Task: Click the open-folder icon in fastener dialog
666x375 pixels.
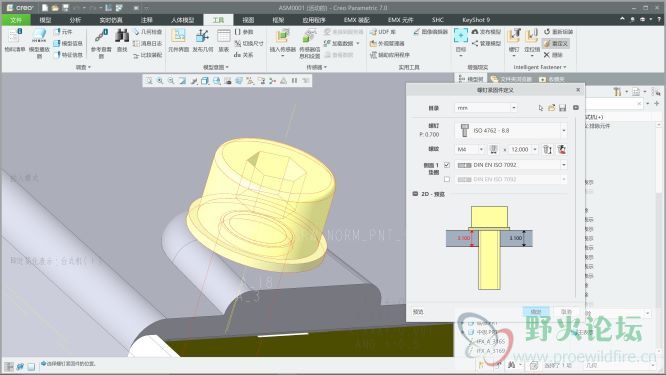Action: [552, 108]
